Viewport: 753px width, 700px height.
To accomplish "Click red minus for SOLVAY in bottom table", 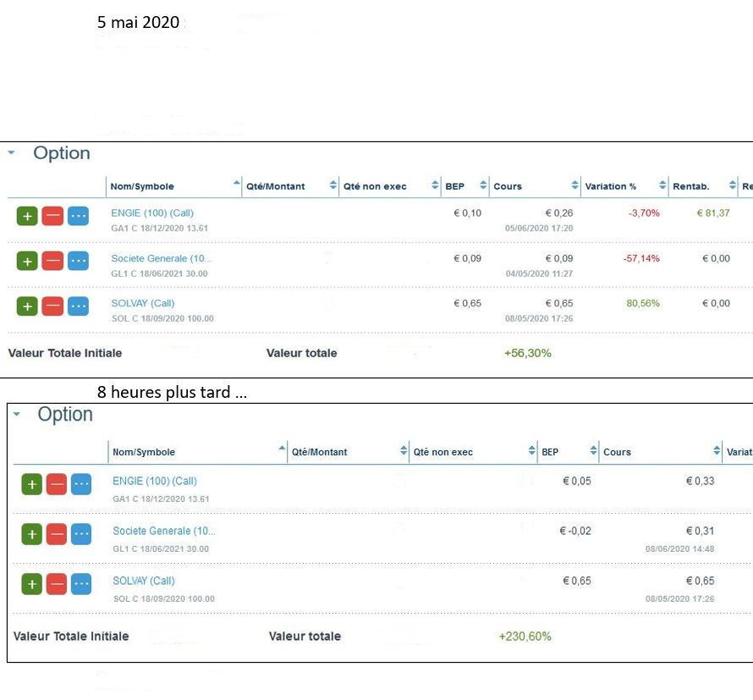I will coord(57,584).
